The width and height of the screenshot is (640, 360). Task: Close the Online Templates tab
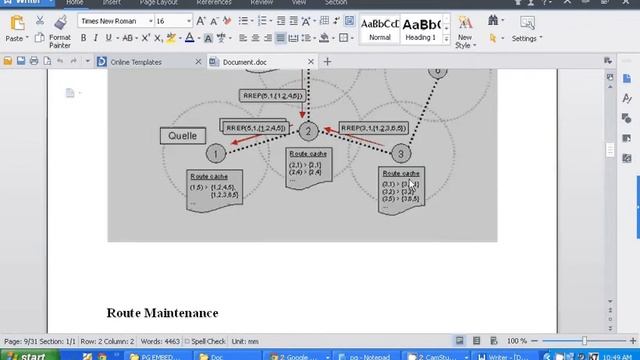coord(198,62)
